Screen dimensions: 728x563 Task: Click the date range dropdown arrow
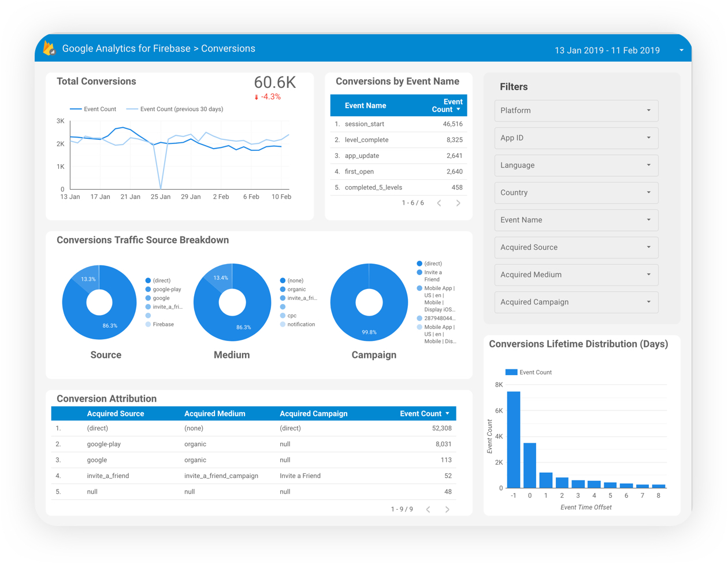(x=681, y=50)
